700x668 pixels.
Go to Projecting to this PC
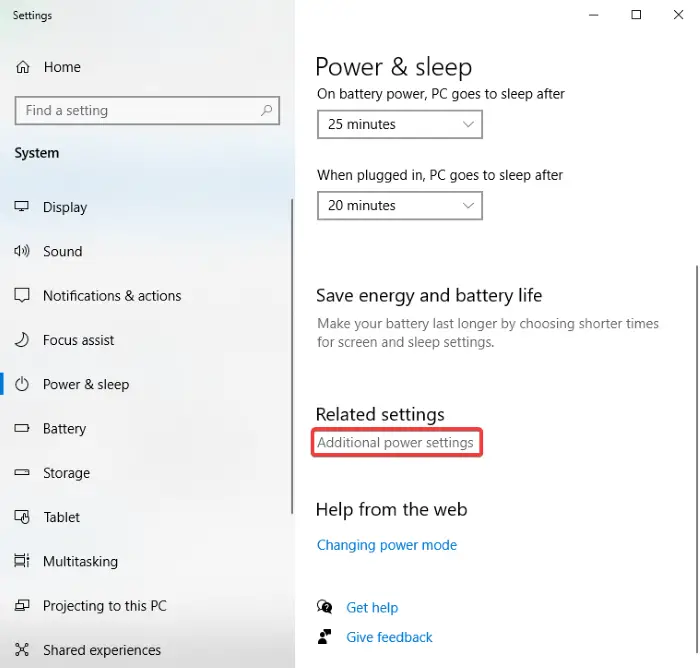pos(104,605)
